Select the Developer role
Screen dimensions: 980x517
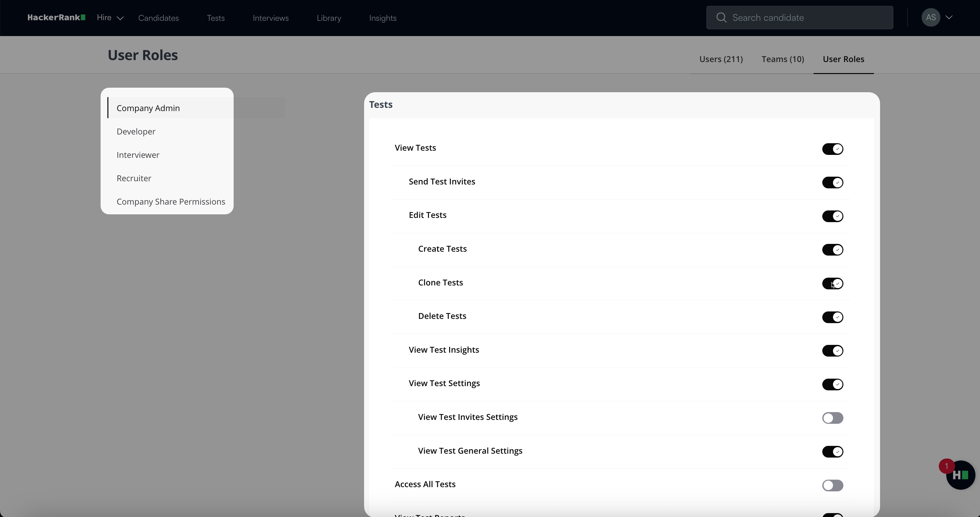136,132
